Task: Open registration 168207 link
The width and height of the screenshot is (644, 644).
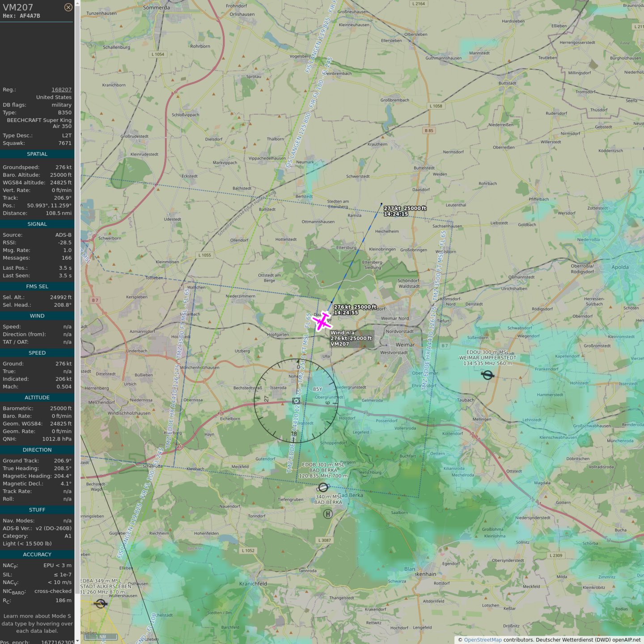Action: 61,89
